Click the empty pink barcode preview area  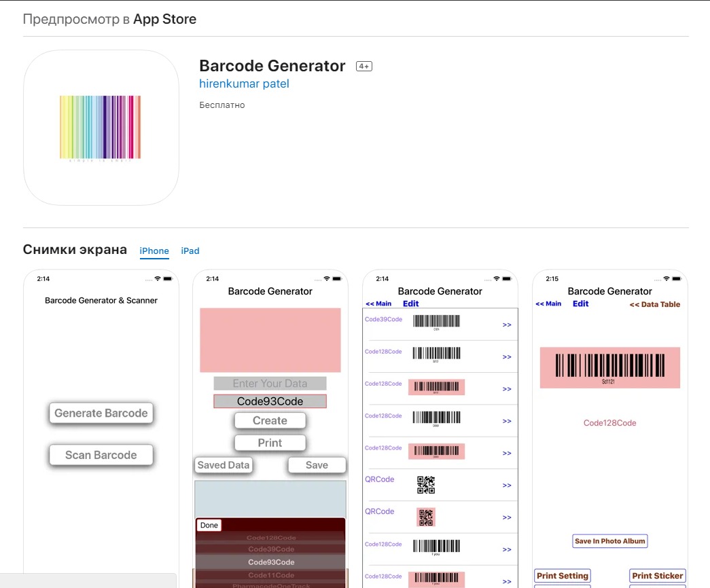tap(270, 340)
